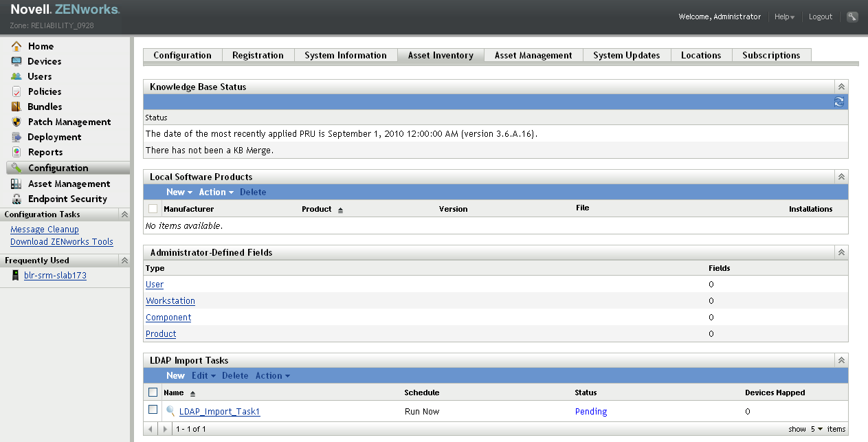The image size is (868, 442).
Task: Click the Message Cleanup link
Action: [x=44, y=229]
